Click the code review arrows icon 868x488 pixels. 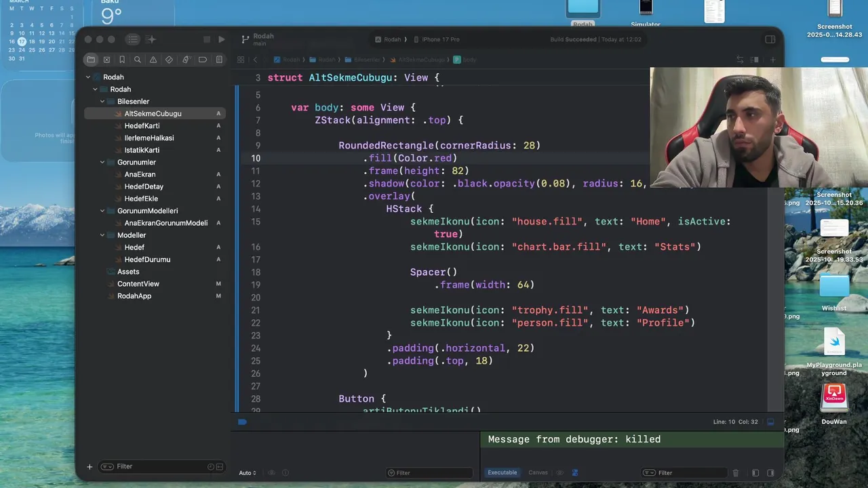click(x=740, y=60)
